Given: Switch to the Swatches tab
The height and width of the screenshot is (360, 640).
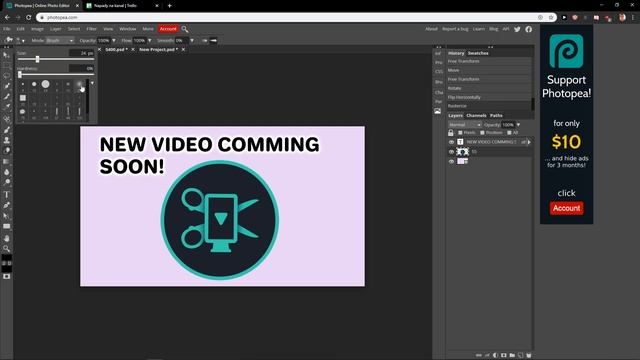Looking at the screenshot, I should [478, 53].
